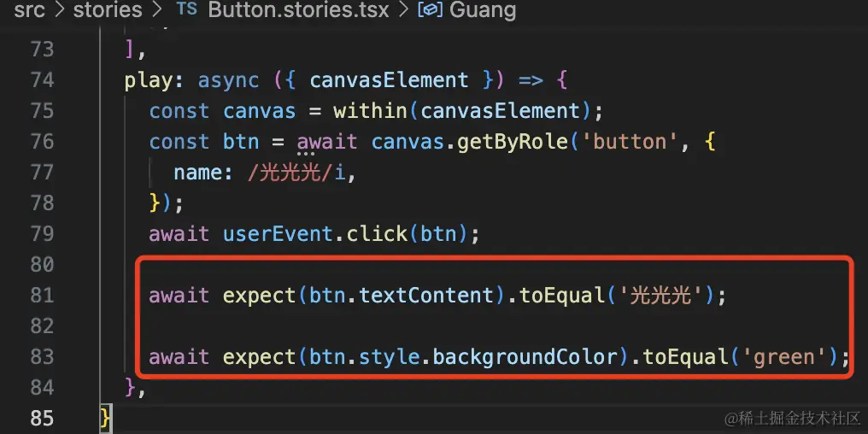Click the 'stories' breadcrumb folder

pos(108,10)
